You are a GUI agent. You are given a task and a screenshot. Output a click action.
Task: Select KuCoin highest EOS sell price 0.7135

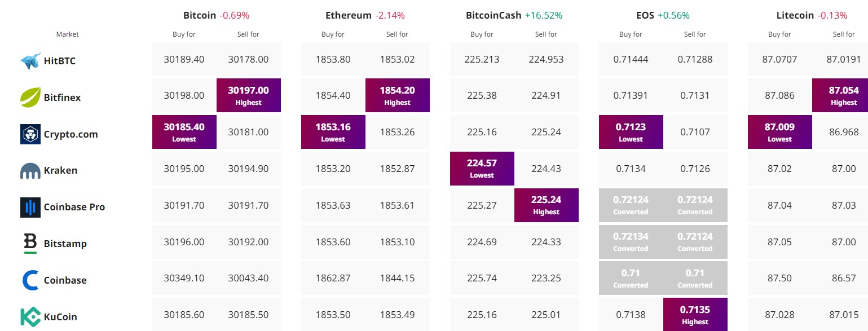[x=695, y=315]
